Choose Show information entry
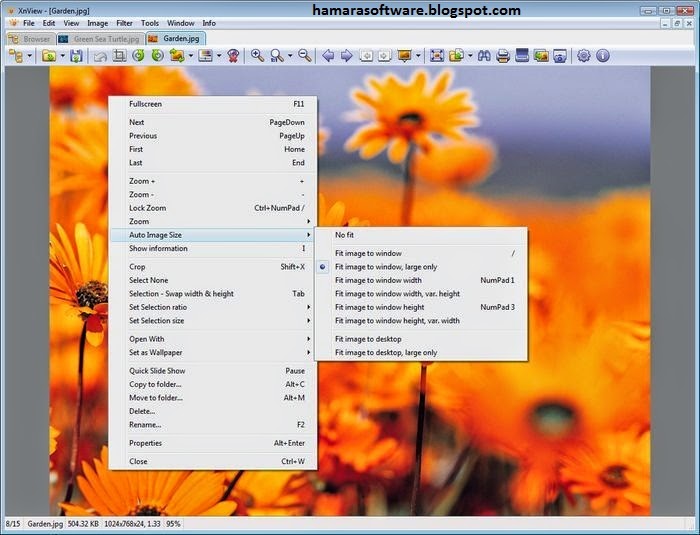700x535 pixels. coord(213,248)
